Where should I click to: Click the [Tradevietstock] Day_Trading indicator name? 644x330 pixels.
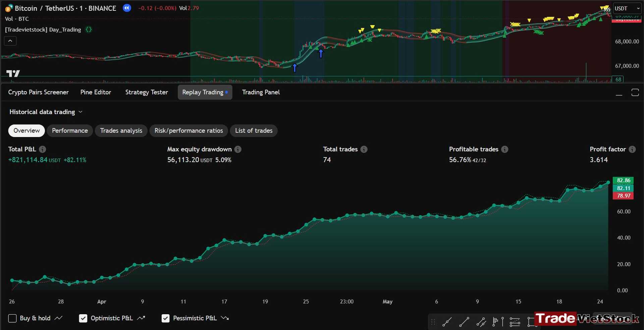pyautogui.click(x=43, y=29)
